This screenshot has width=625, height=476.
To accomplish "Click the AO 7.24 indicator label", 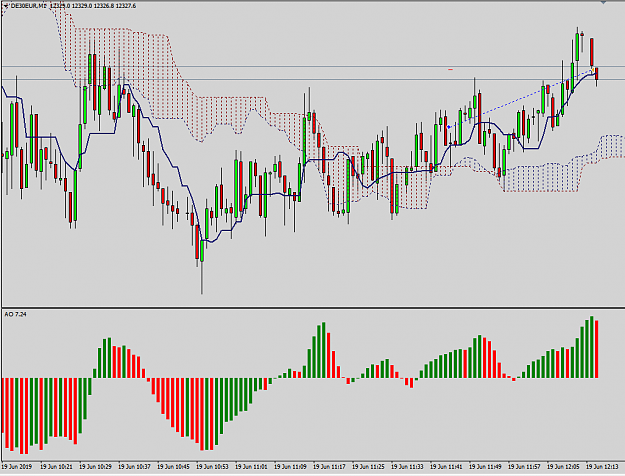I will 16,315.
